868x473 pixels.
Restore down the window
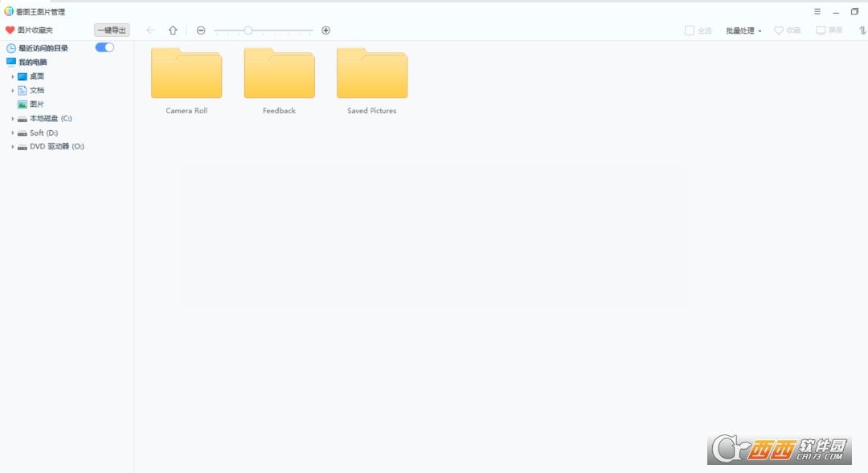[x=854, y=11]
